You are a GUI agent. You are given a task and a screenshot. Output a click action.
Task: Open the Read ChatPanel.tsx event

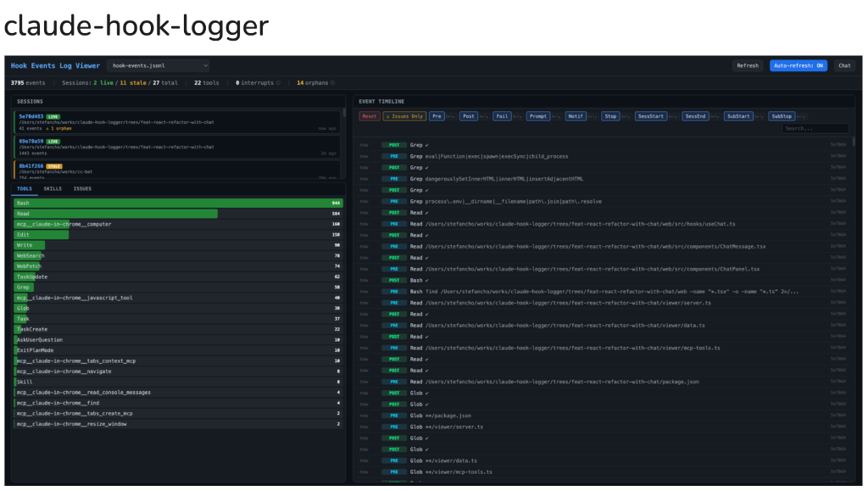click(604, 269)
